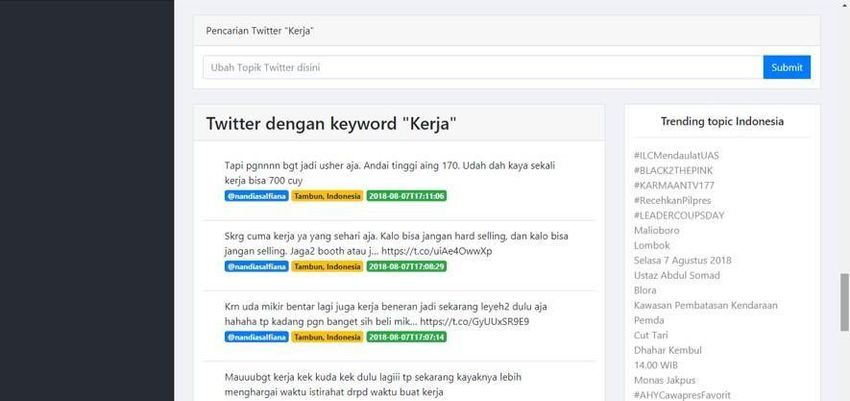Select trending topic #LEADERCOUPSDAY
This screenshot has width=850, height=401.
[679, 215]
